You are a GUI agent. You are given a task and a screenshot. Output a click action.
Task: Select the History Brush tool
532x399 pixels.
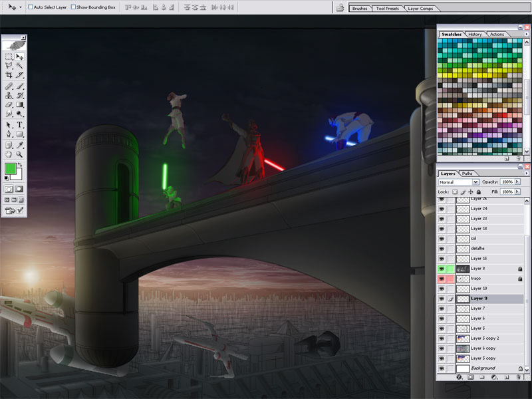(x=20, y=96)
